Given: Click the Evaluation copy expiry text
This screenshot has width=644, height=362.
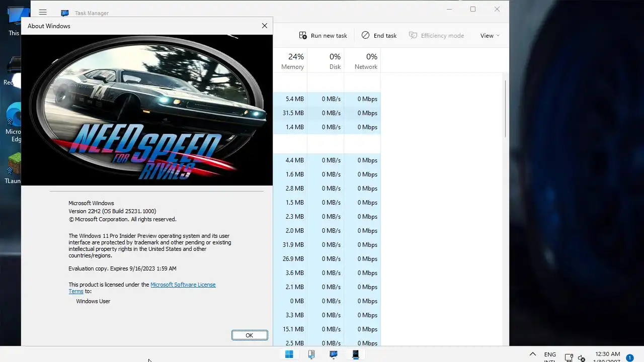Looking at the screenshot, I should pyautogui.click(x=122, y=268).
